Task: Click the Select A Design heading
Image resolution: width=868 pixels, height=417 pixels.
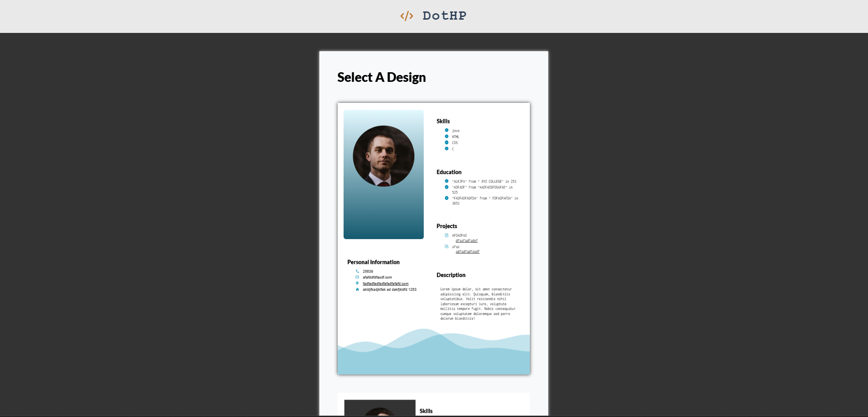Action: point(382,77)
